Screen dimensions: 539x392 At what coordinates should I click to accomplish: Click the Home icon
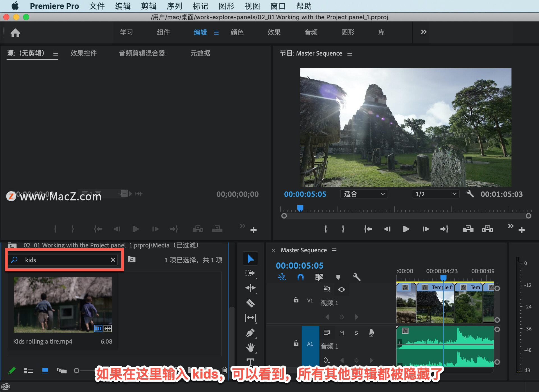[x=15, y=33]
